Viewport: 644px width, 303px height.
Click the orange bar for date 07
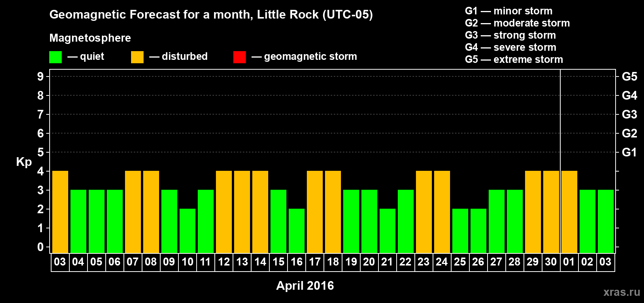(x=133, y=212)
